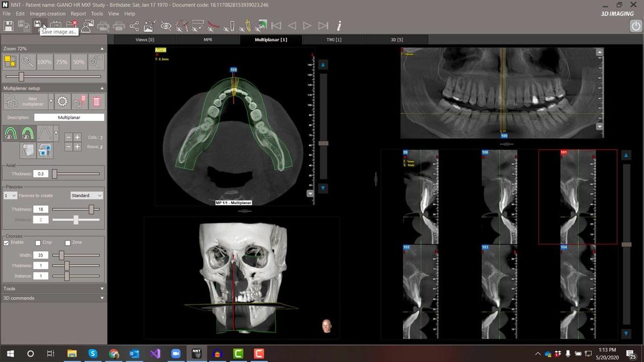This screenshot has width=644, height=362.
Task: Click the Zoom level slider handle
Action: (x=21, y=77)
